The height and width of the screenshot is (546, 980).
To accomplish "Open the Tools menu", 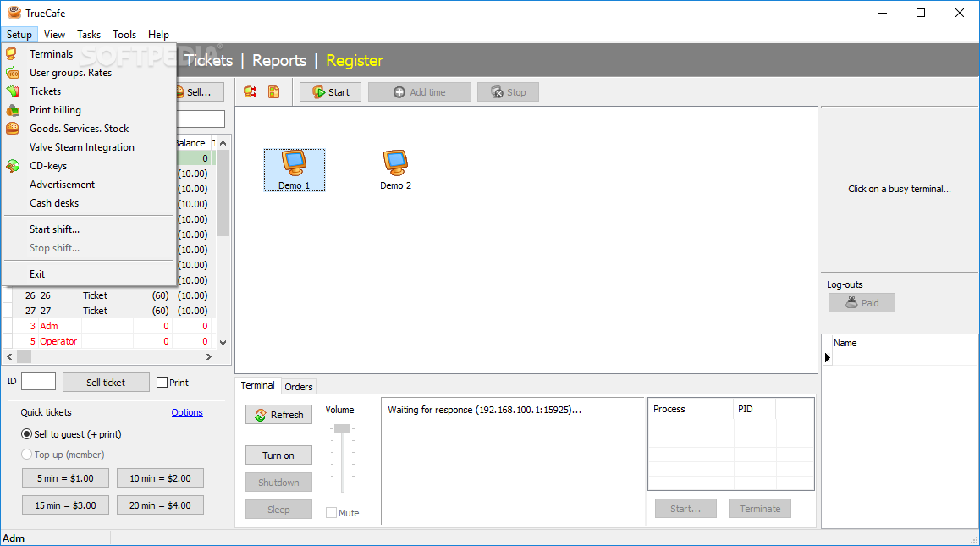I will (124, 35).
